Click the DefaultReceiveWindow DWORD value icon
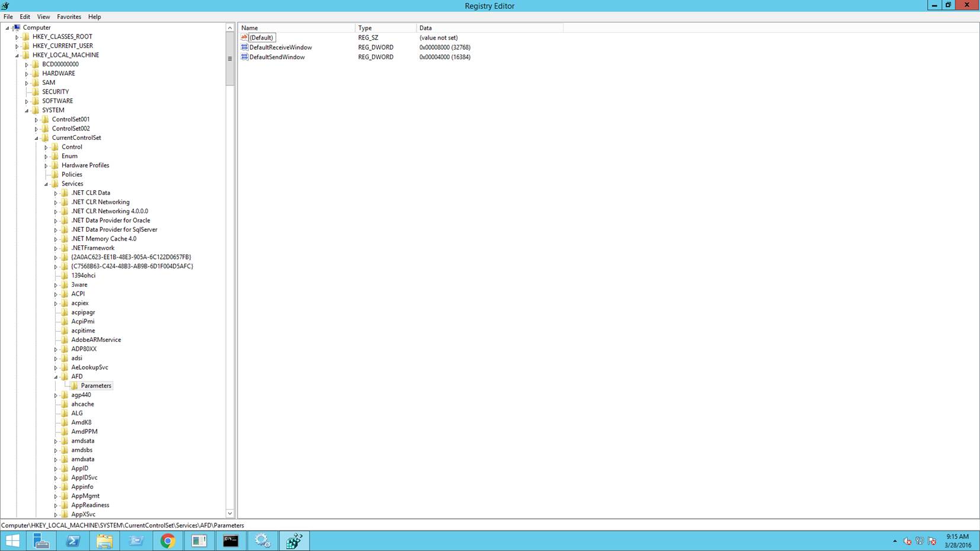The height and width of the screenshot is (551, 980). point(244,47)
